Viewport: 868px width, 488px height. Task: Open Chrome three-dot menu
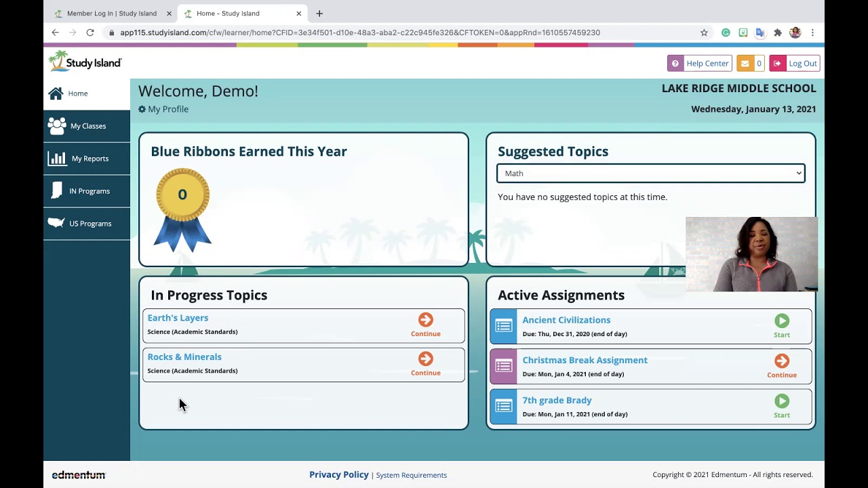coord(812,33)
